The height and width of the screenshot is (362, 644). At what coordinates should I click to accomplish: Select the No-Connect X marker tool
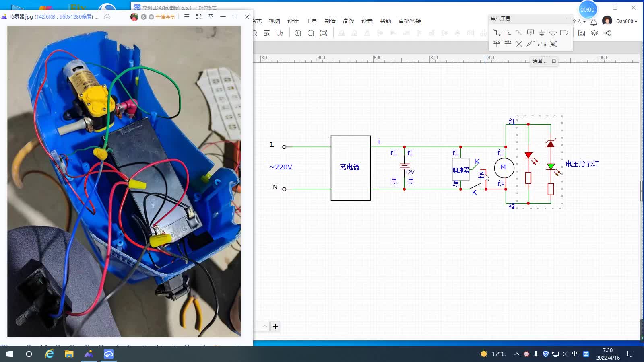tap(519, 44)
